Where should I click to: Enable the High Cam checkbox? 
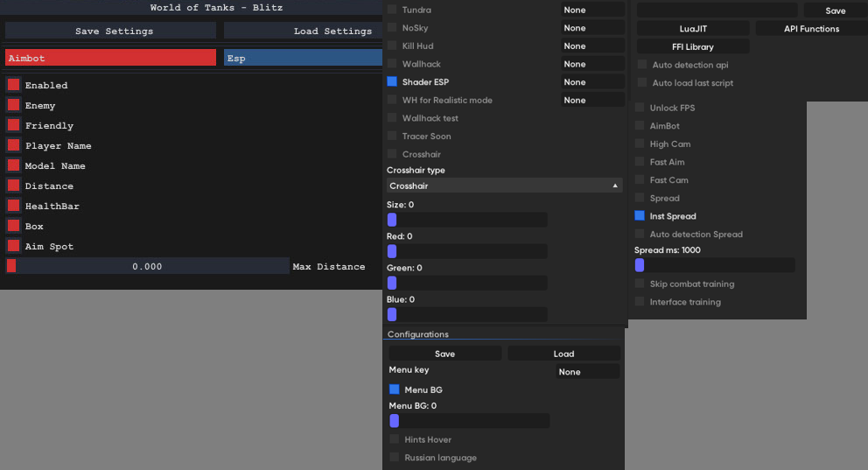click(x=640, y=144)
